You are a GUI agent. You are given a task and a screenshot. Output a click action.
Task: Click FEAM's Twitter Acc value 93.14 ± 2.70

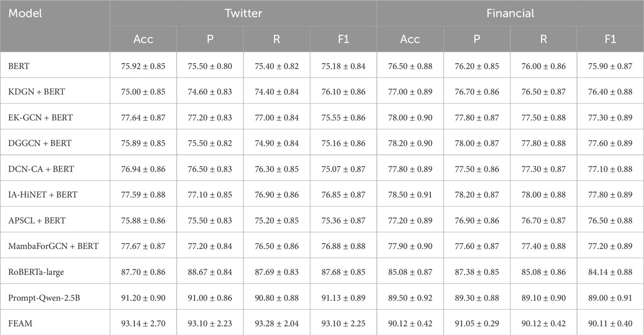click(143, 323)
